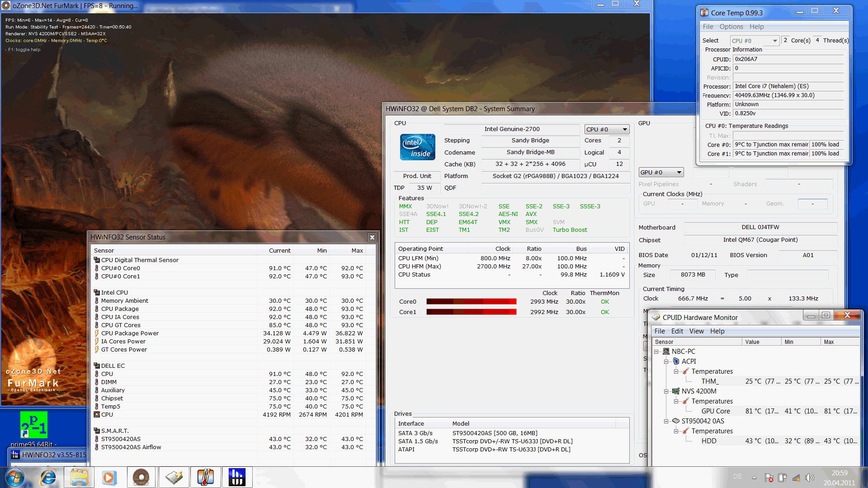The image size is (868, 488).
Task: Open Hardware Monitor Edit menu
Action: point(677,331)
